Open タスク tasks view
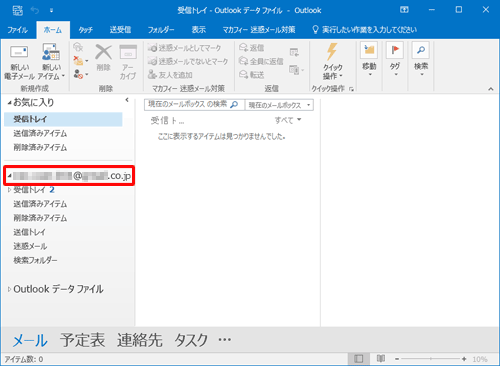Image resolution: width=500 pixels, height=366 pixels. coord(191,340)
